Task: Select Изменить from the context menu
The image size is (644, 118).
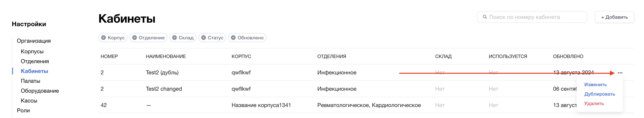Action: coord(595,85)
